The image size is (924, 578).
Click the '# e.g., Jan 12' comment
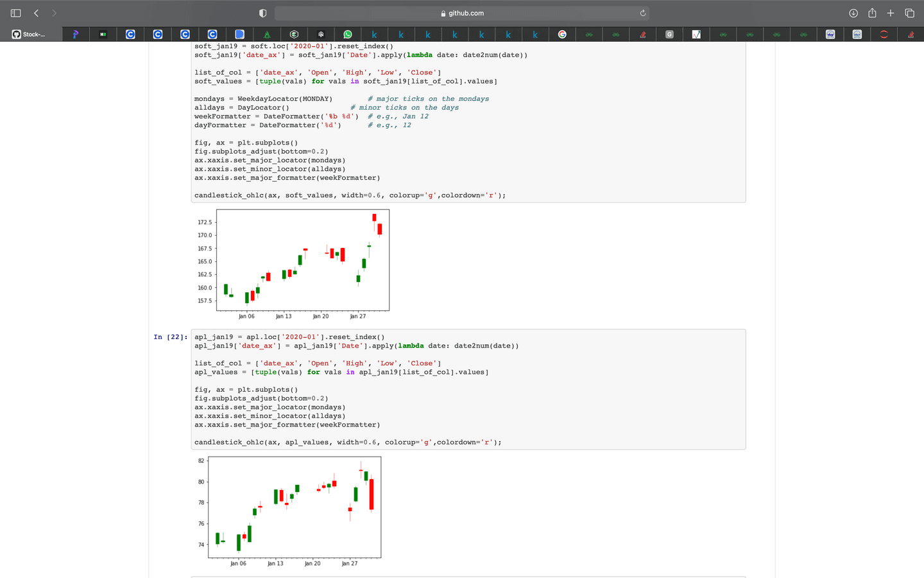(398, 116)
